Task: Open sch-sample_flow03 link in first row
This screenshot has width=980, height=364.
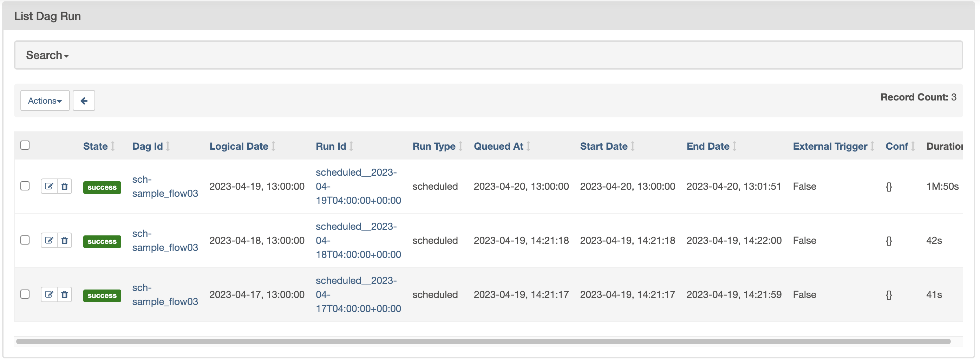Action: click(165, 186)
